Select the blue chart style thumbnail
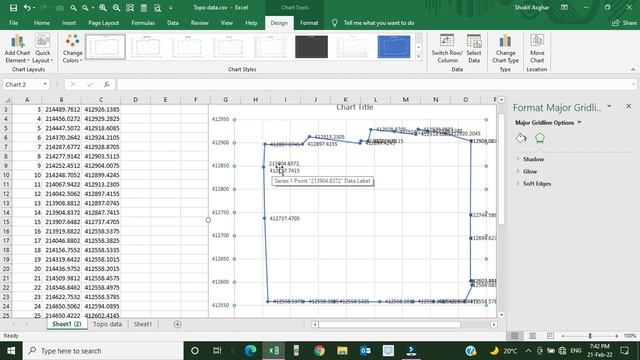 [393, 47]
